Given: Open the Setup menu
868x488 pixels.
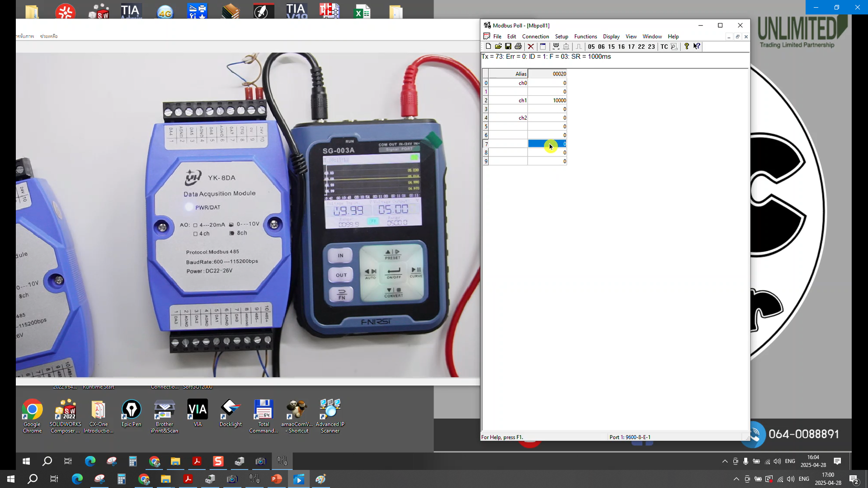Looking at the screenshot, I should (x=561, y=36).
